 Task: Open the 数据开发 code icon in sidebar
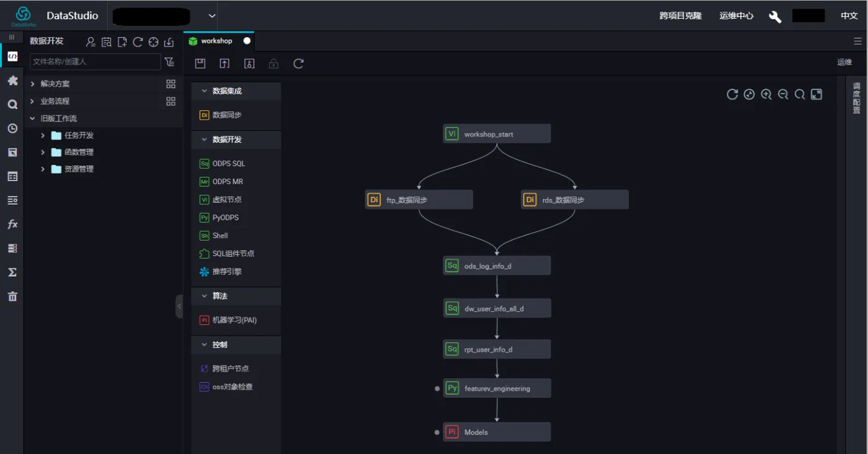coord(12,56)
